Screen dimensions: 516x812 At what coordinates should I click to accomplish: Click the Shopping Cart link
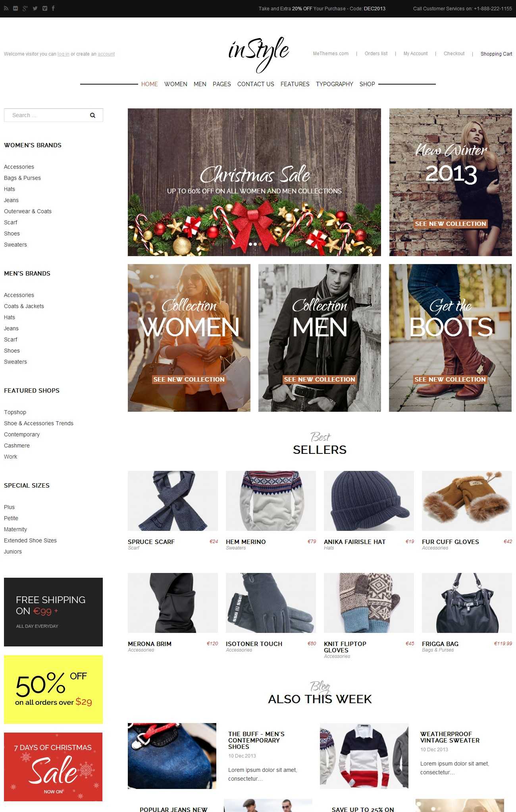coord(496,54)
